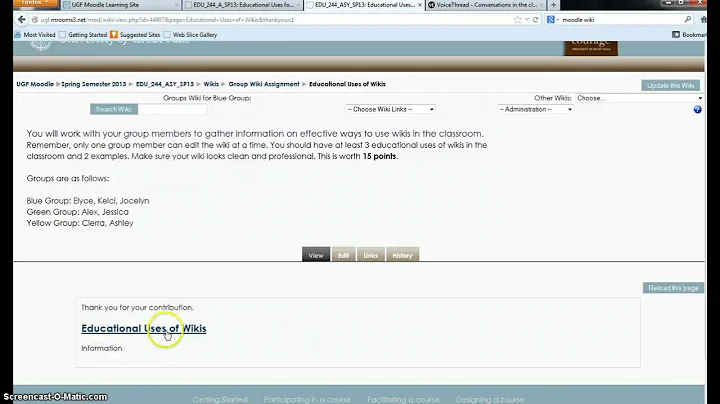The height and width of the screenshot is (404, 720).
Task: Open Designing a course footer link
Action: pyautogui.click(x=490, y=399)
